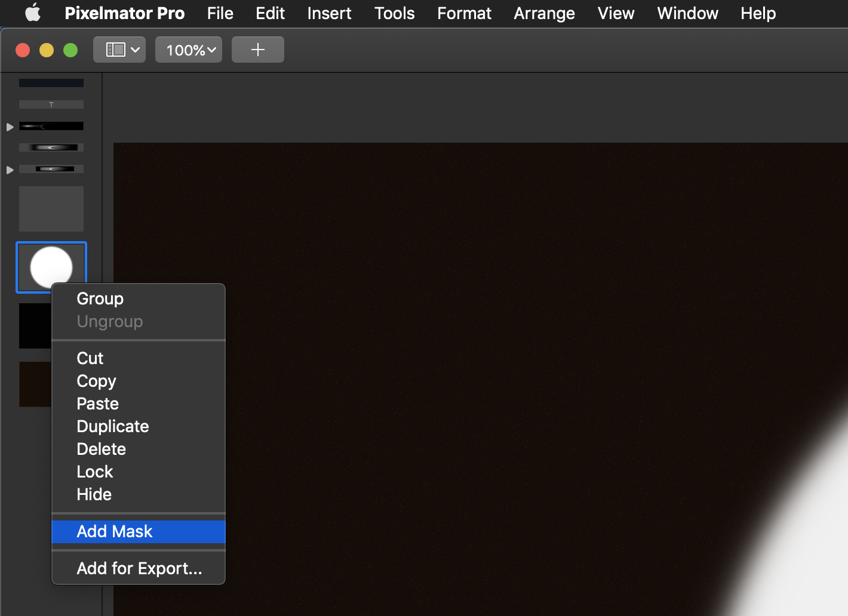This screenshot has width=848, height=616.
Task: Minimize the window with the yellow button
Action: [x=47, y=50]
